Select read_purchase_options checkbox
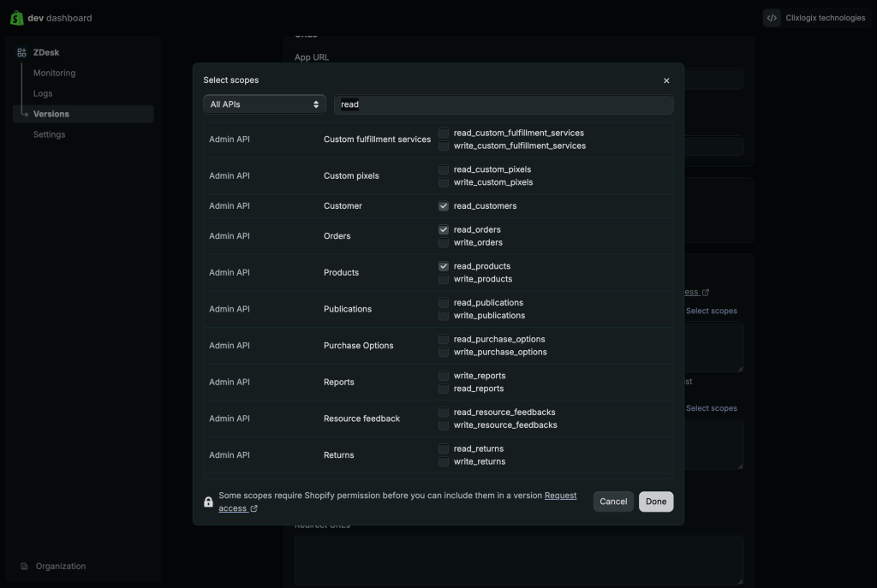This screenshot has height=588, width=877. pos(444,339)
